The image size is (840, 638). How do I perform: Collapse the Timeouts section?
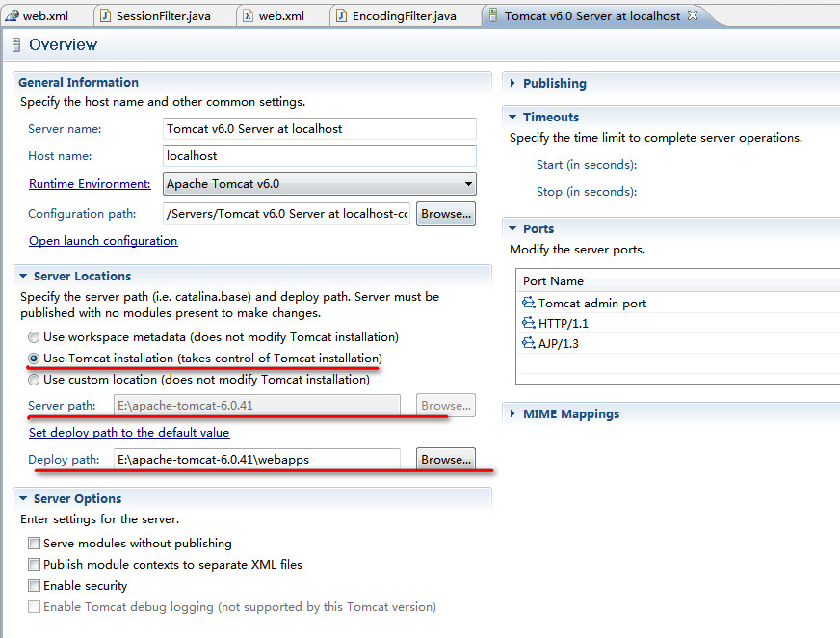click(x=512, y=117)
